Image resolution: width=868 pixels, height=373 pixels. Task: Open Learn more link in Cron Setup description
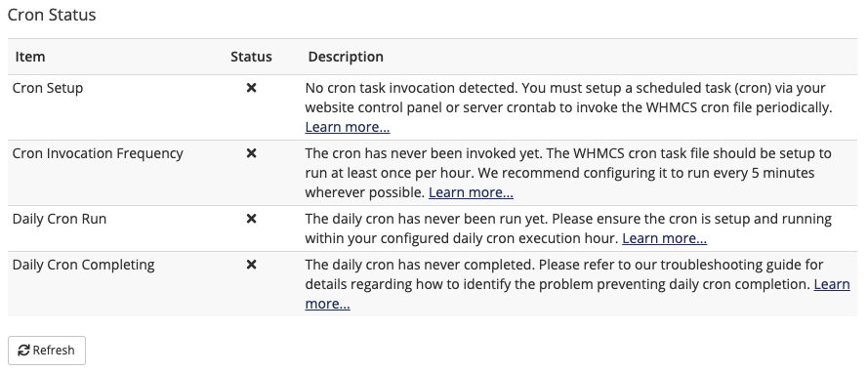[347, 127]
